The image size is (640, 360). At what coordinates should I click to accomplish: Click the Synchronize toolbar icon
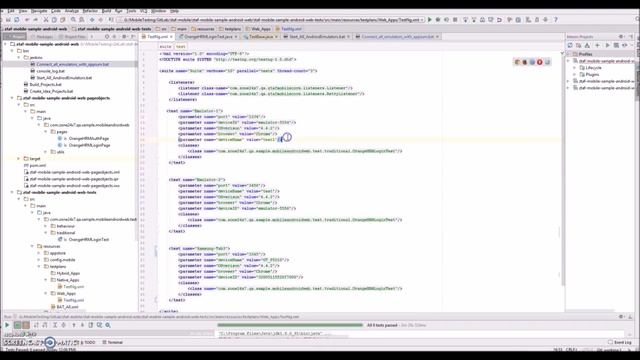coord(17,20)
